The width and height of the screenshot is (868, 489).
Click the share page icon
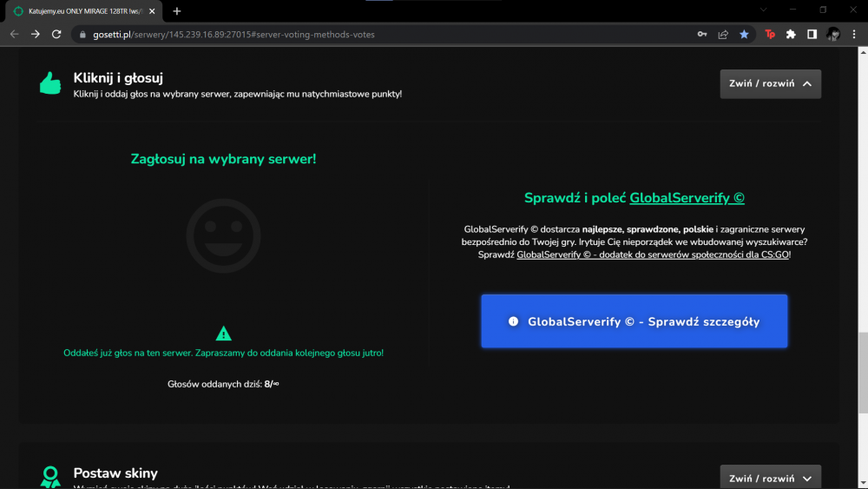tap(723, 35)
